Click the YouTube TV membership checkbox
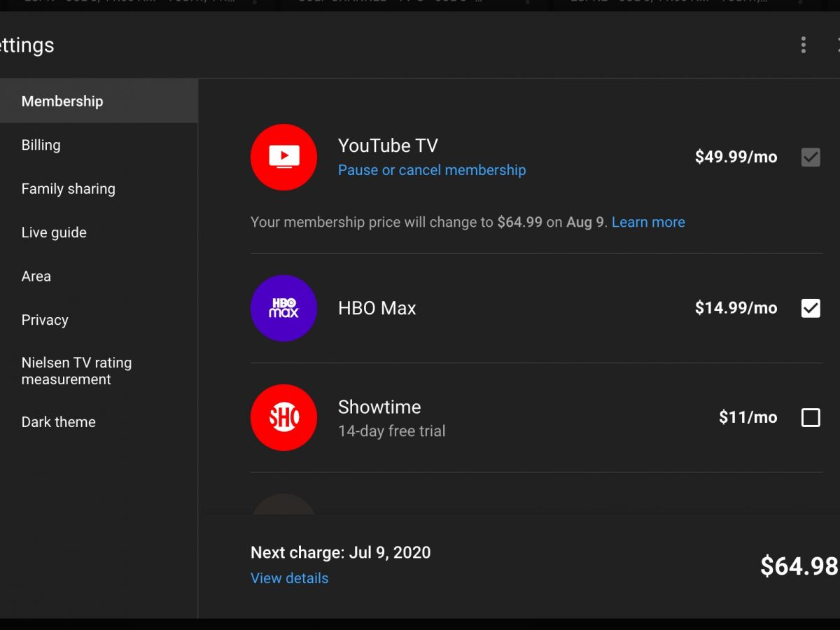This screenshot has height=630, width=840. [811, 157]
